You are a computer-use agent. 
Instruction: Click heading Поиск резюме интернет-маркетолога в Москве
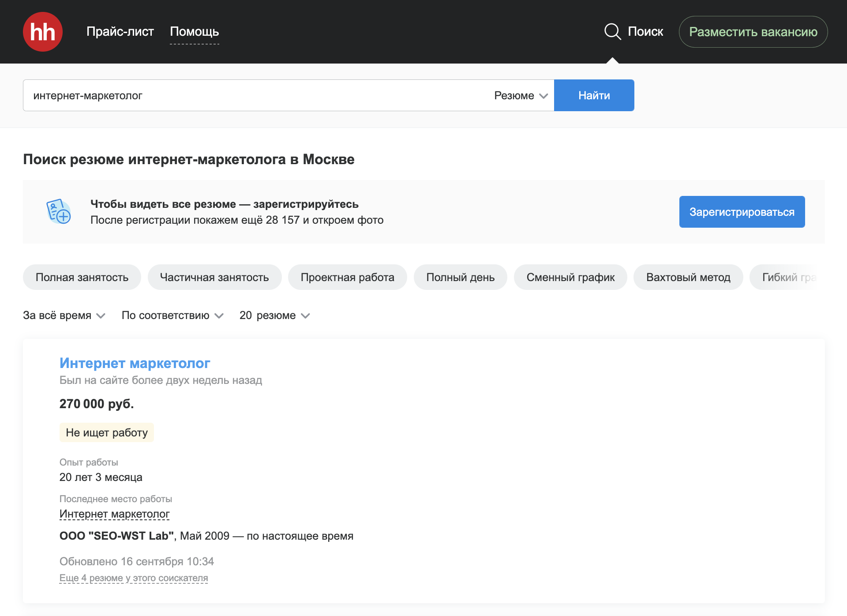pos(189,159)
